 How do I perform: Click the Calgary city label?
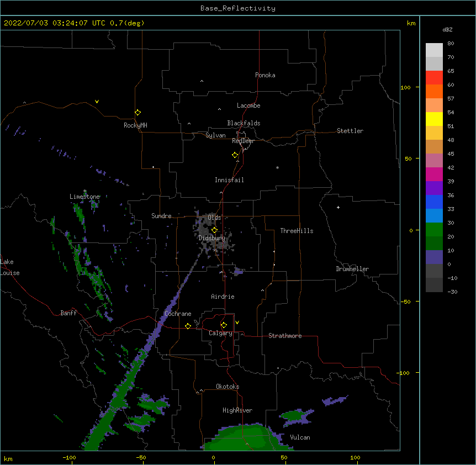click(x=220, y=333)
